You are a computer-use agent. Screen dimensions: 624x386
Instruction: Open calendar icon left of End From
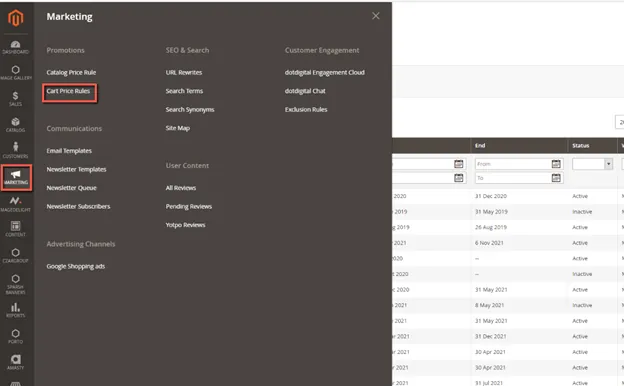[458, 164]
